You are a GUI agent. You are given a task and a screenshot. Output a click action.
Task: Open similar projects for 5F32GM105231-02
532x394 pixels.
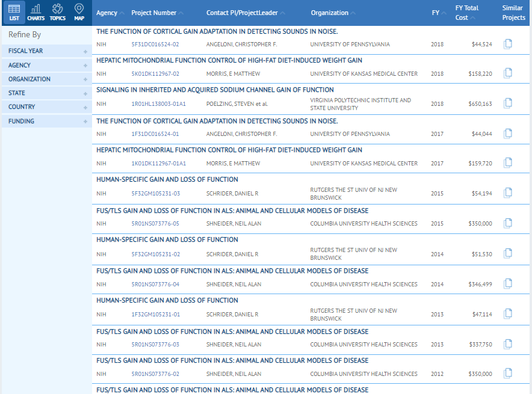508,254
